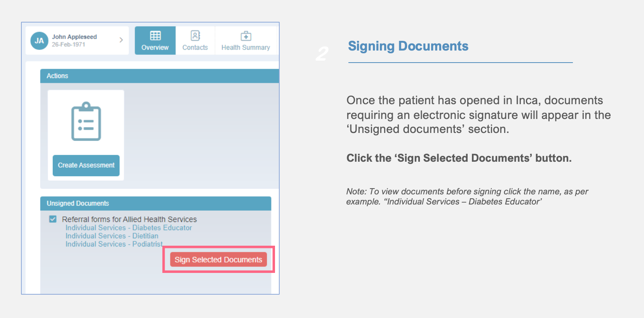Click the Unsigned Documents panel header
Screen dimensions: 644x318
[156, 203]
